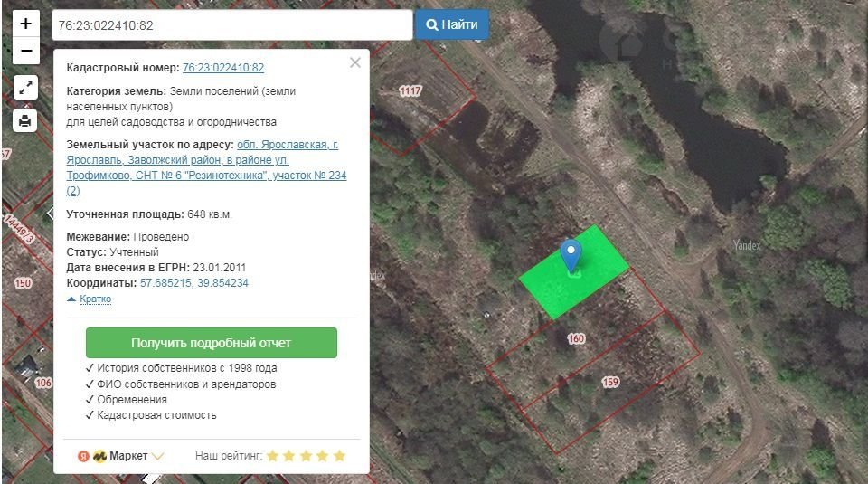Open cadastral number 76:23:022410:82 link
Image resolution: width=868 pixels, height=484 pixels.
223,68
